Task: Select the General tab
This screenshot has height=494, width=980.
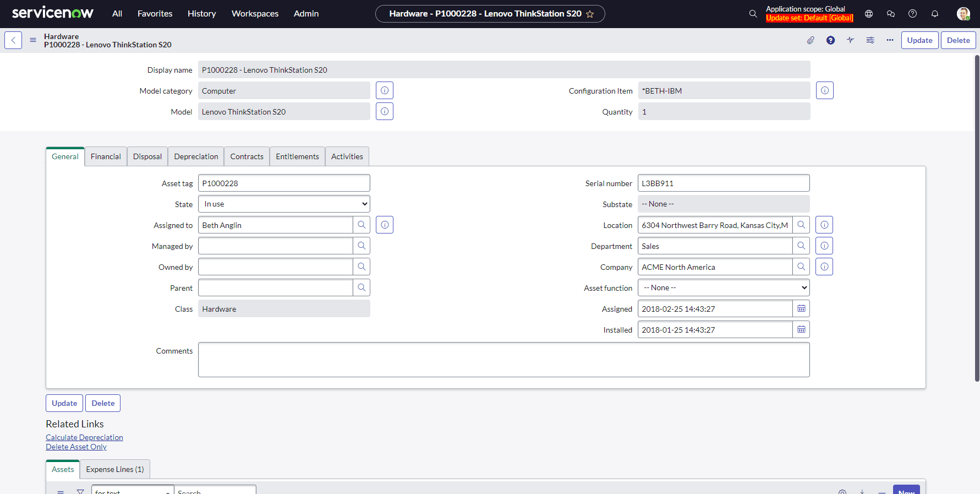Action: pos(65,156)
